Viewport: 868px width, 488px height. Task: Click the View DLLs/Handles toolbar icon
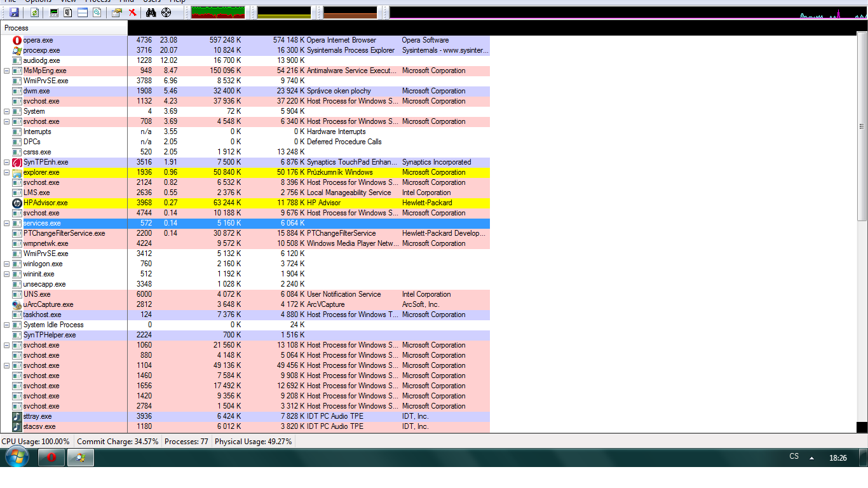pyautogui.click(x=97, y=13)
